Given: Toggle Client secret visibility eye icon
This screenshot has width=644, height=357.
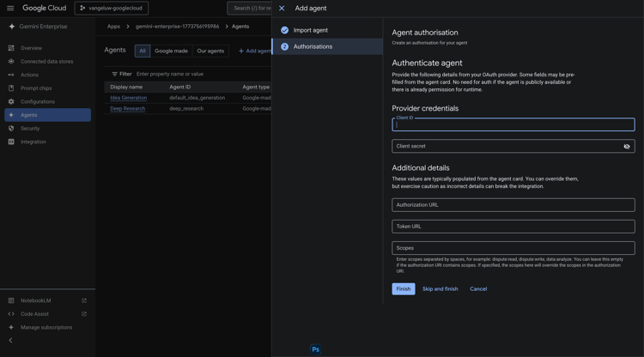Looking at the screenshot, I should click(627, 146).
